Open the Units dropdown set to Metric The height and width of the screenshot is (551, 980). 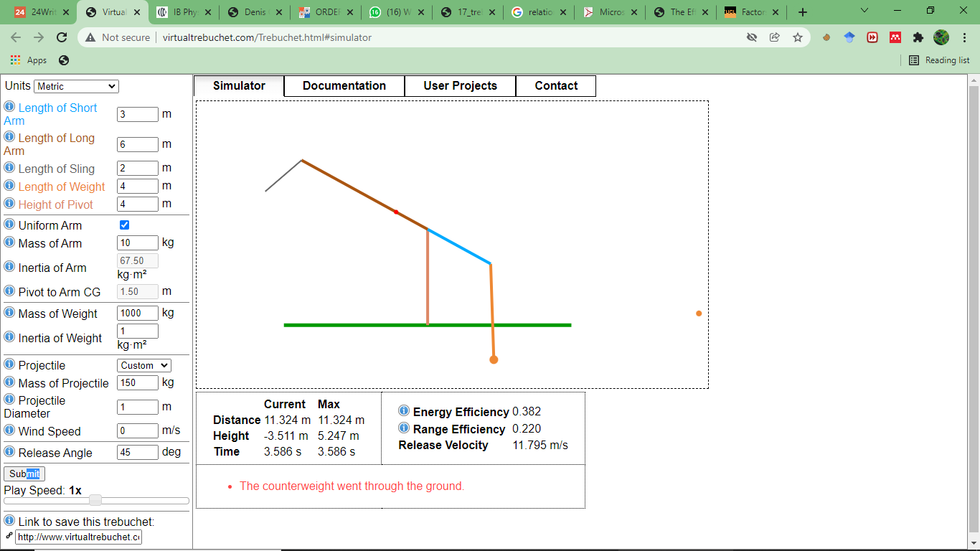tap(76, 86)
